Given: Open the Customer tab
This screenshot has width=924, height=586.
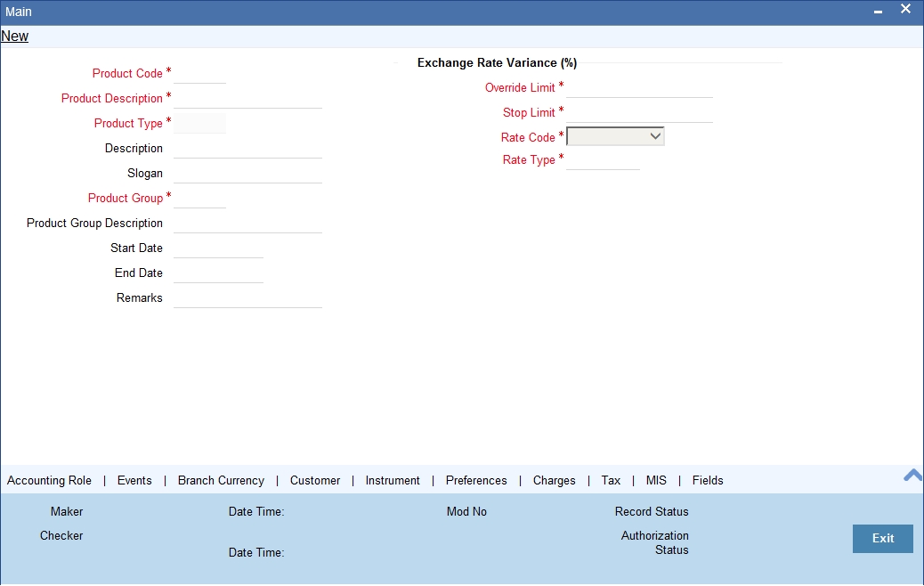Looking at the screenshot, I should pyautogui.click(x=314, y=480).
